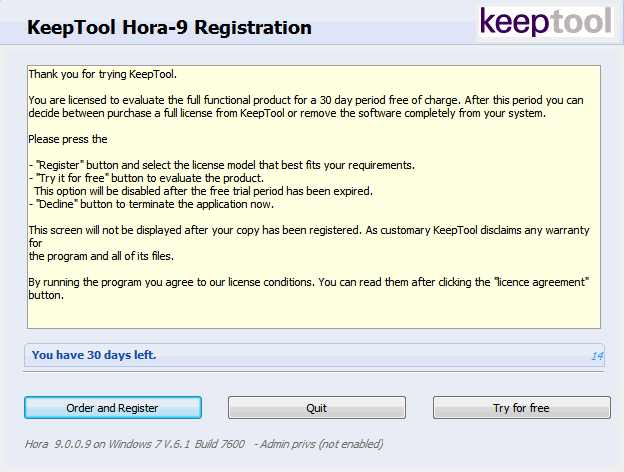Click the keeptool logo image

(x=546, y=21)
